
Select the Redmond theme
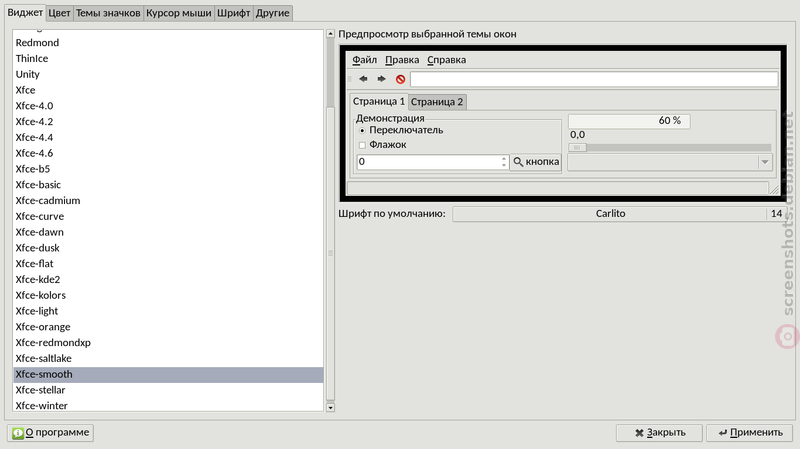168,43
